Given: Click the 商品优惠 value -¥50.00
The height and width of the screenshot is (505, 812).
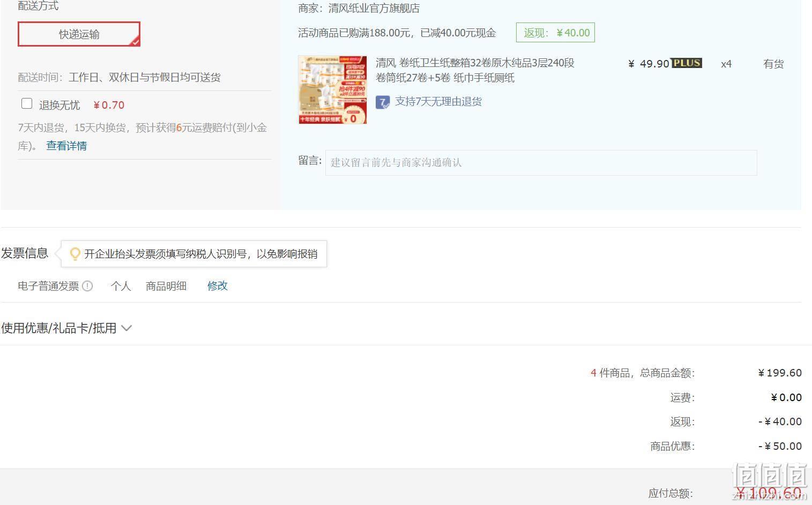Looking at the screenshot, I should (x=780, y=446).
